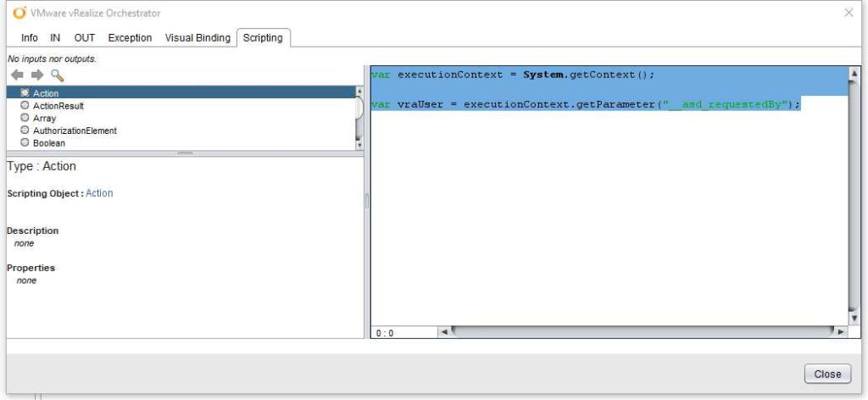Click the cursor position indicator 0 : 0
The image size is (868, 400).
(x=385, y=333)
